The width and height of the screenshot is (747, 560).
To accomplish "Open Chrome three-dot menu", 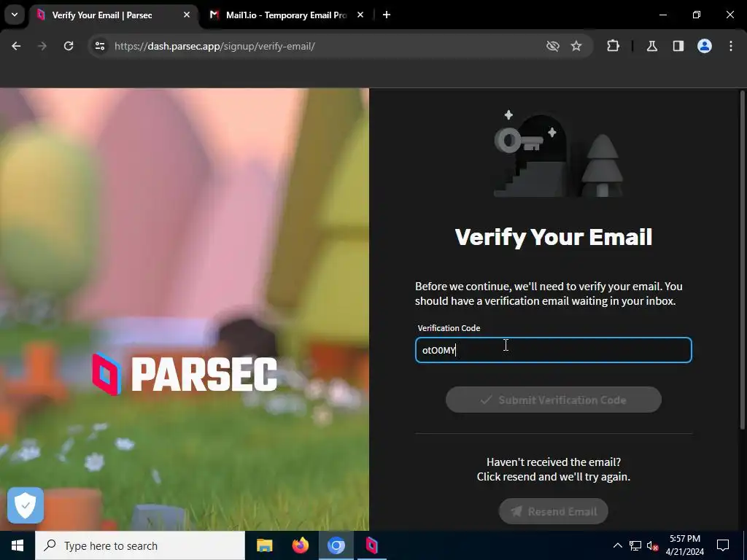I will 731,46.
